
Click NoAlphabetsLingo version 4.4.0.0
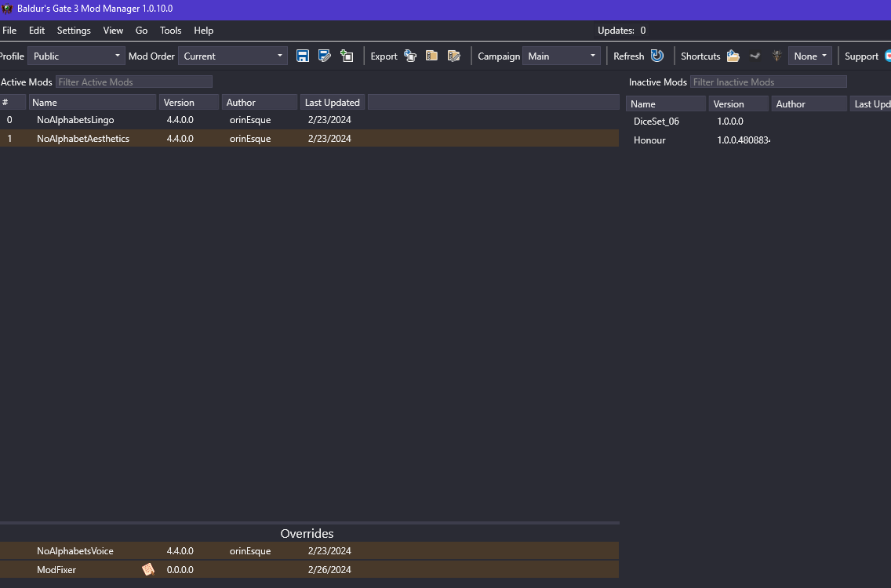pyautogui.click(x=180, y=120)
